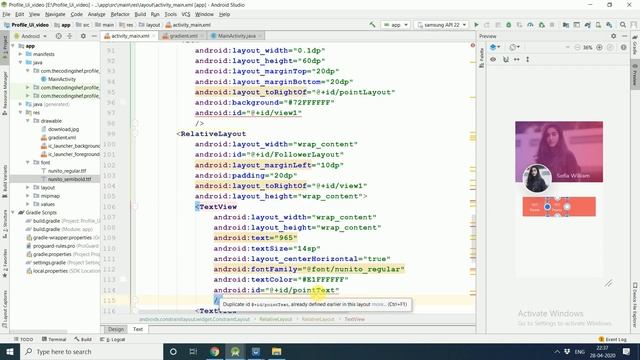Click Task View icon on taskbar
The image size is (640, 360).
pyautogui.click(x=193, y=351)
